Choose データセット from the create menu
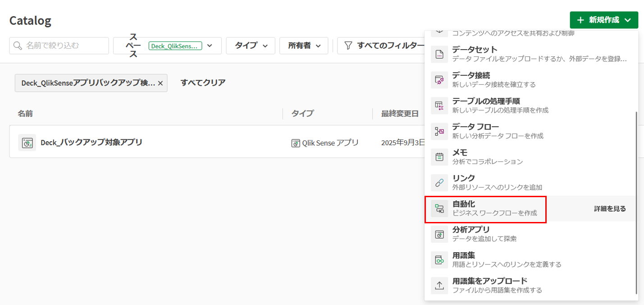This screenshot has width=644, height=305. tap(531, 54)
